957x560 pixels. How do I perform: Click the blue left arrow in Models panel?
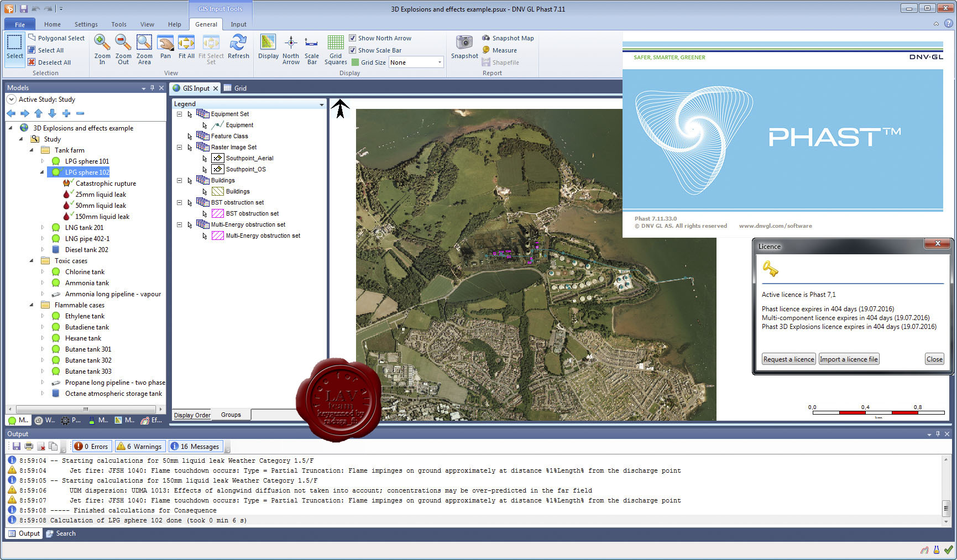pyautogui.click(x=11, y=113)
